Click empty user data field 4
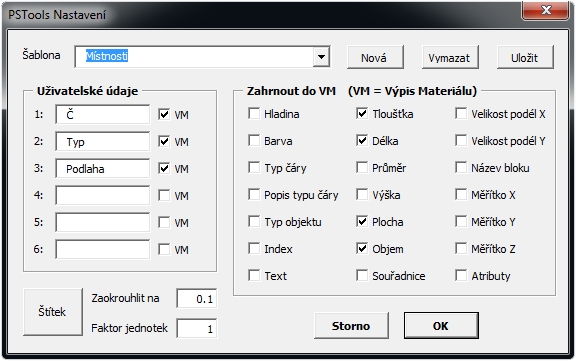The height and width of the screenshot is (361, 576). [x=102, y=195]
